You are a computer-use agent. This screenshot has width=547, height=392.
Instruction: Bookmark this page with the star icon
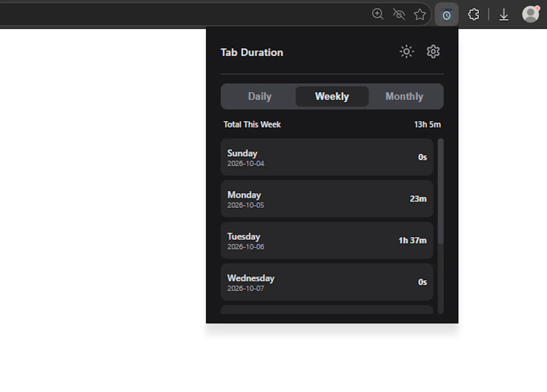coord(420,14)
